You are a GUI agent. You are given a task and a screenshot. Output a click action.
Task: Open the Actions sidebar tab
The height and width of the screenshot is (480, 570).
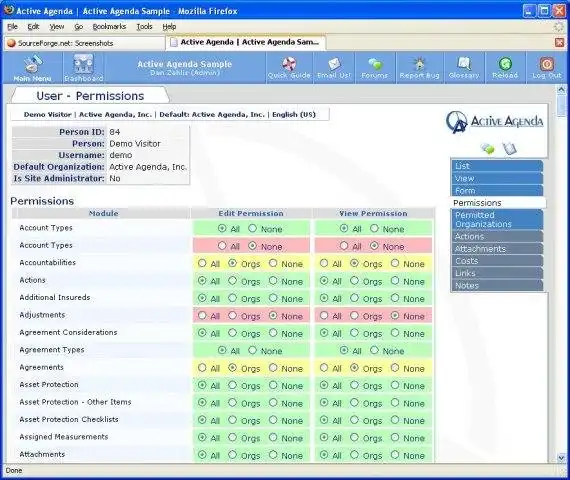pyautogui.click(x=497, y=236)
